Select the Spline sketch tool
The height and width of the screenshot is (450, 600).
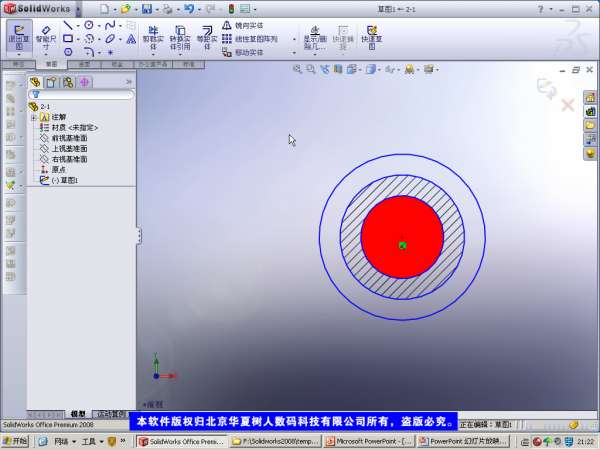click(110, 26)
